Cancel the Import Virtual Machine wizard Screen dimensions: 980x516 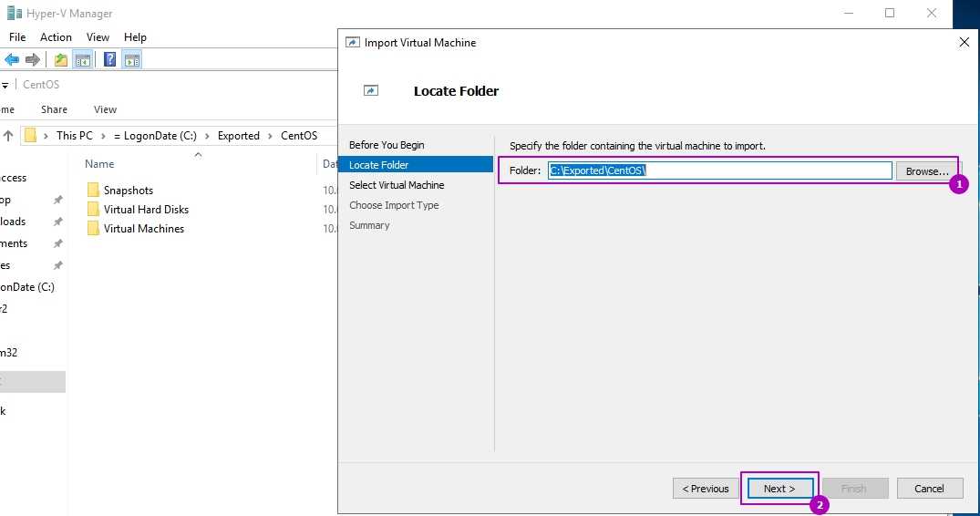(929, 489)
